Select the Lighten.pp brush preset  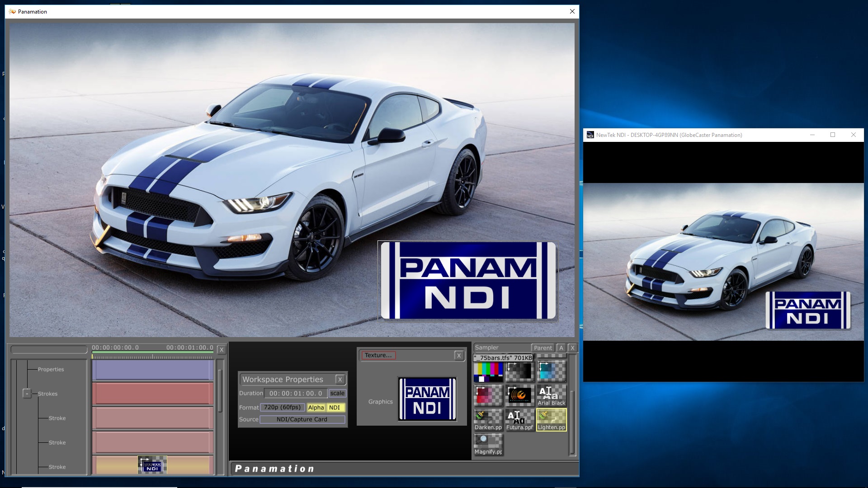[551, 420]
